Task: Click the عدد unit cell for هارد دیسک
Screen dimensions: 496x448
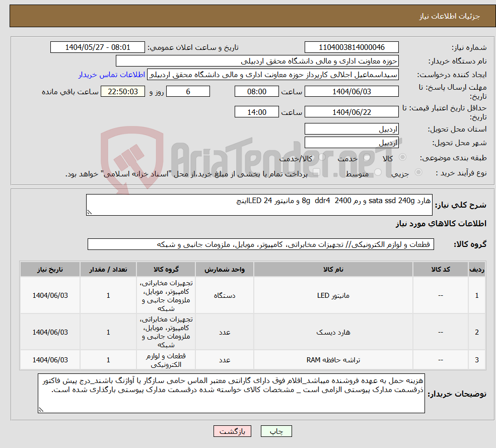Action: coord(224,332)
